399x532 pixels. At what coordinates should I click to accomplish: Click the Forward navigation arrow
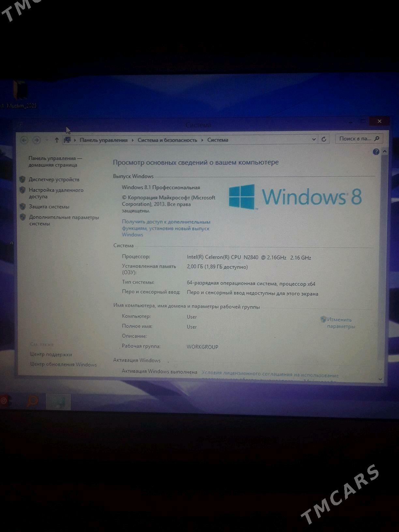(37, 140)
